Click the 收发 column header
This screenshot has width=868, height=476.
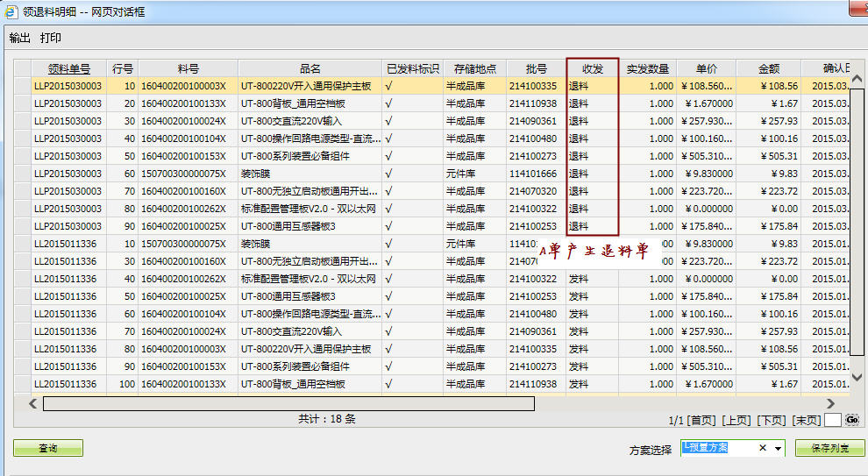coord(593,68)
